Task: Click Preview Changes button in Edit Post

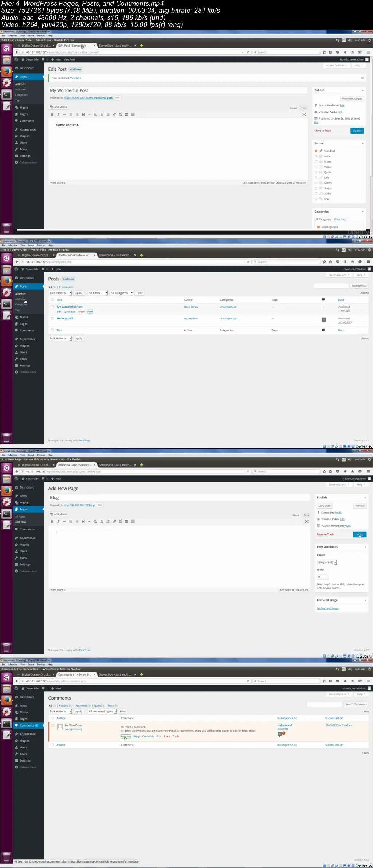Action: 352,99
